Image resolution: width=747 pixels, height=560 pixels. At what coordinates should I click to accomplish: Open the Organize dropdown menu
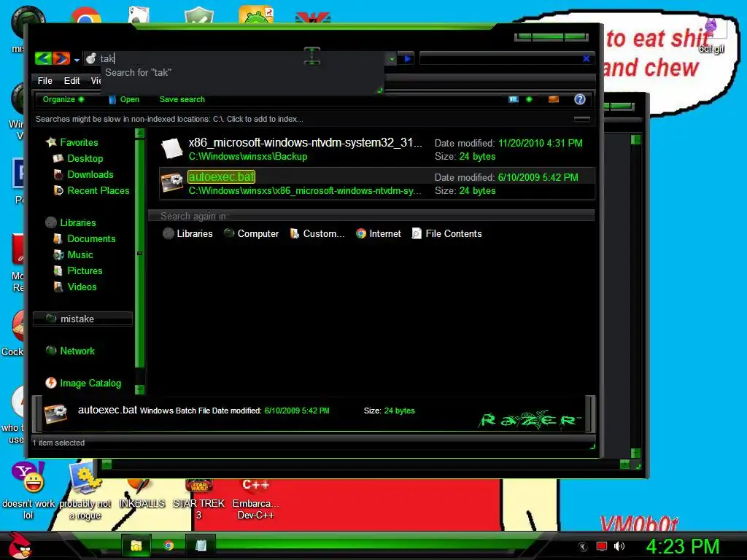coord(63,99)
